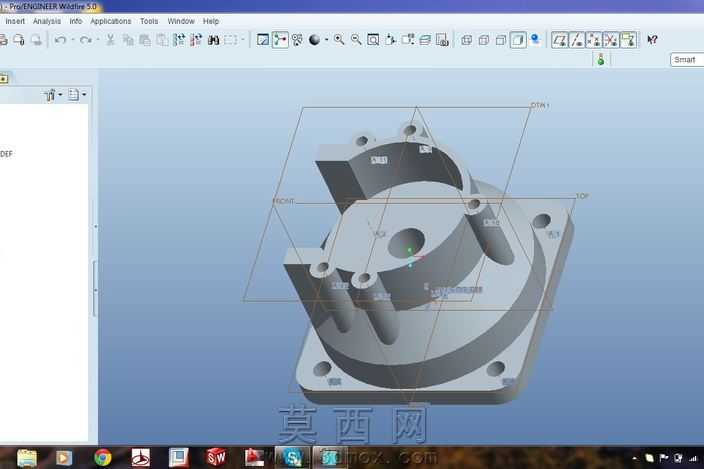
Task: Click the Cut scissors icon
Action: [x=110, y=40]
